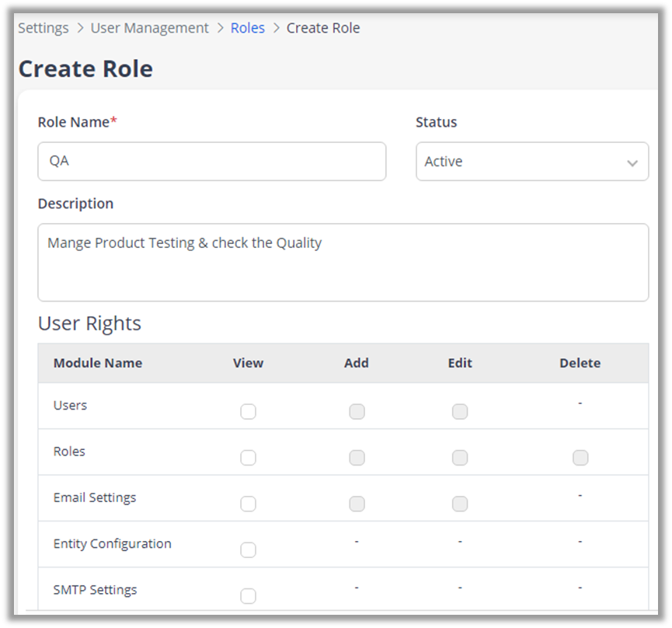Open the Status dropdown showing Active
The width and height of the screenshot is (672, 628).
521,162
